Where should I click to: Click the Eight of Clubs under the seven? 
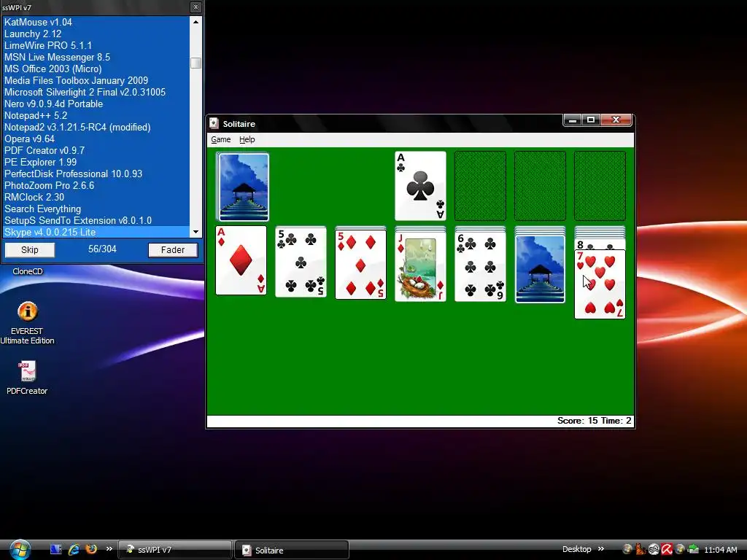pos(600,245)
